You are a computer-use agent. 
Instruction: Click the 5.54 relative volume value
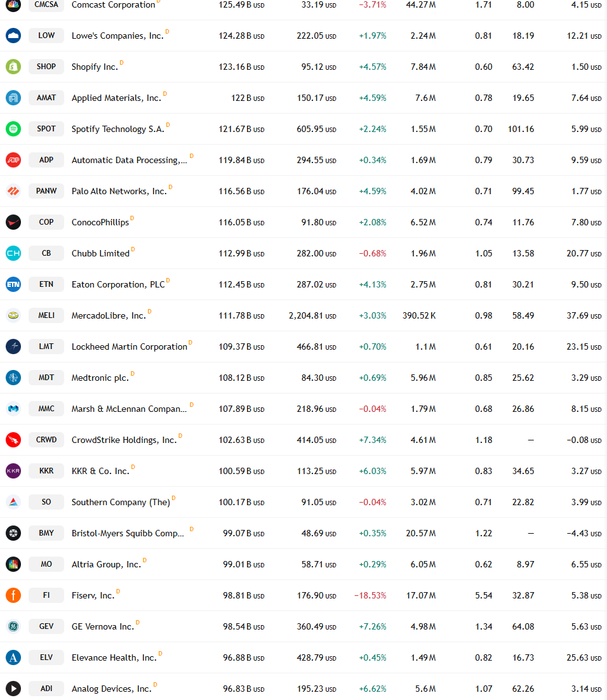click(x=483, y=595)
